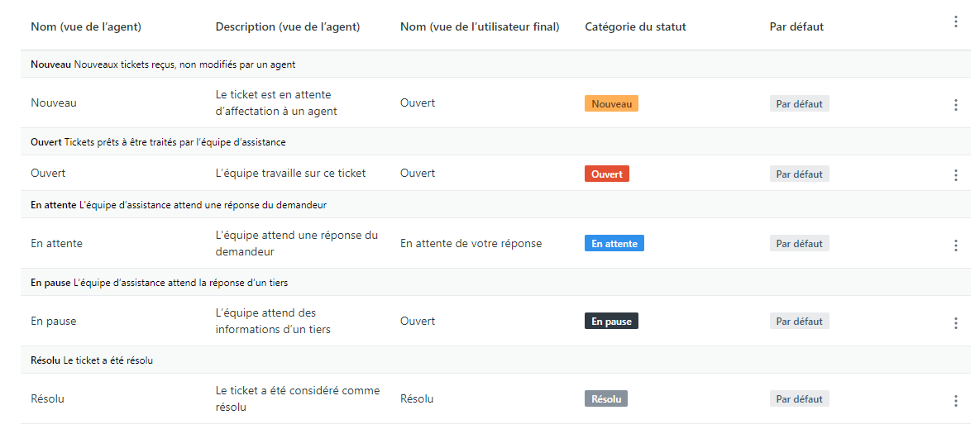
Task: Open the Résolu row options menu
Action: pyautogui.click(x=955, y=401)
